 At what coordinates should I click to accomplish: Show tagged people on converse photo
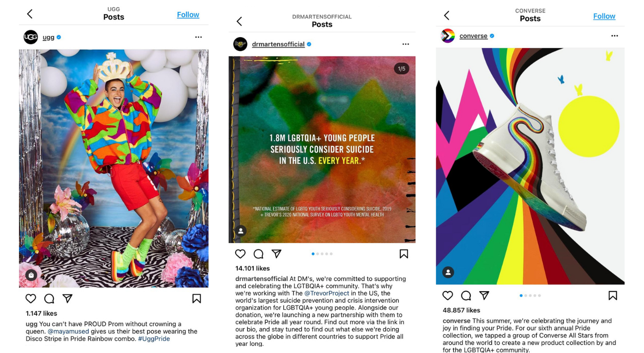click(x=448, y=272)
